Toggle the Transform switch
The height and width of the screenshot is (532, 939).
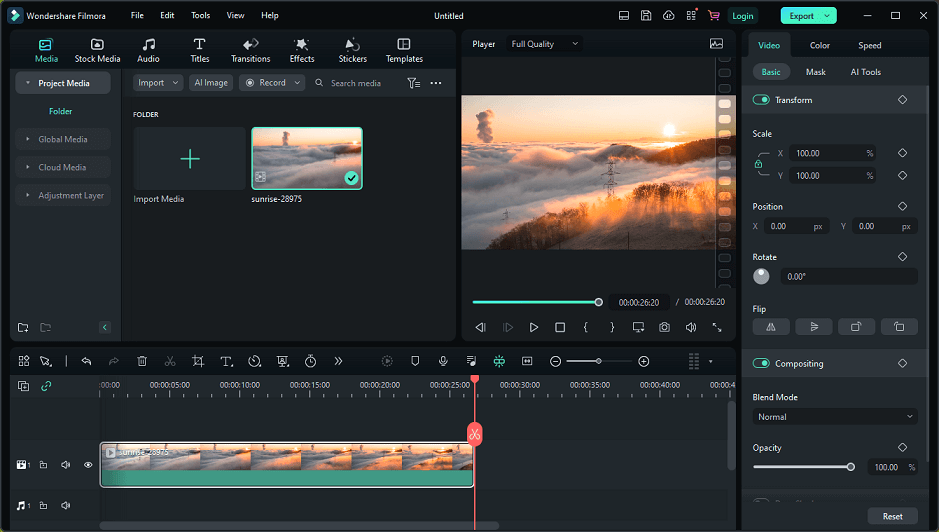click(761, 99)
